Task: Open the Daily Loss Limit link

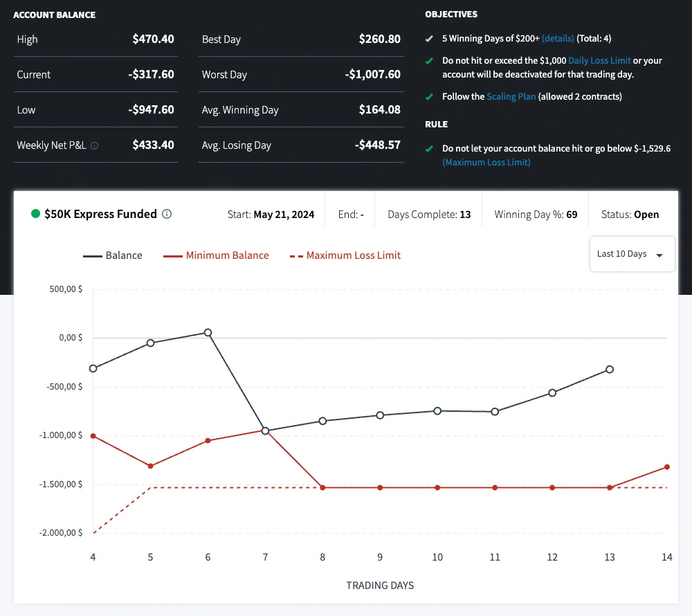Action: pyautogui.click(x=599, y=61)
